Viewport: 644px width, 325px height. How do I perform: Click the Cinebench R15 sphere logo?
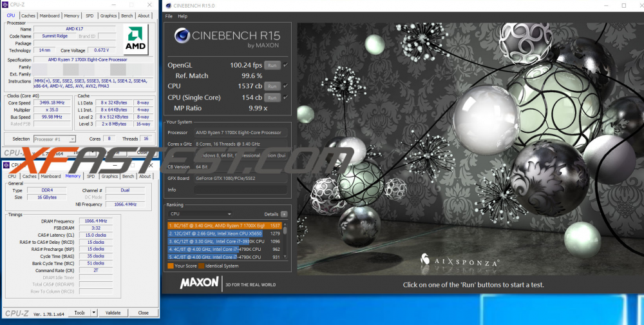click(x=182, y=35)
